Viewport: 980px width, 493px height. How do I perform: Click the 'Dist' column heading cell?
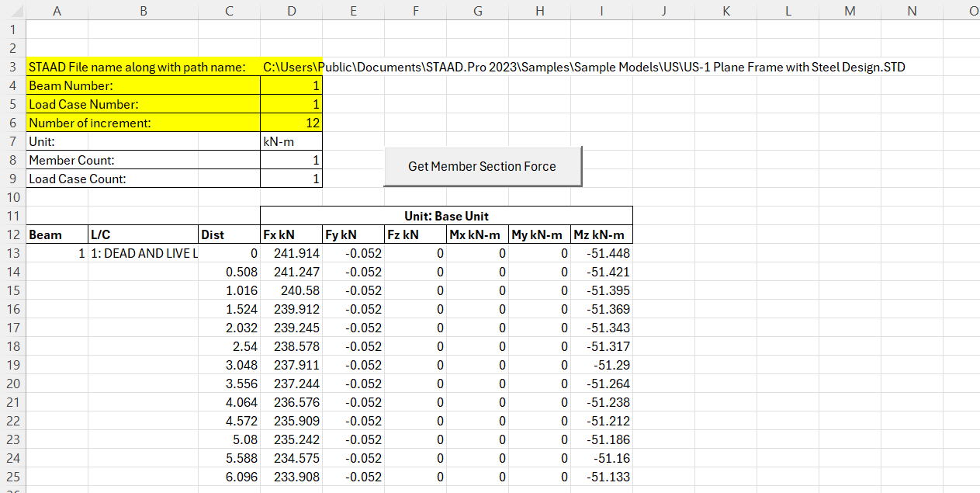point(230,234)
